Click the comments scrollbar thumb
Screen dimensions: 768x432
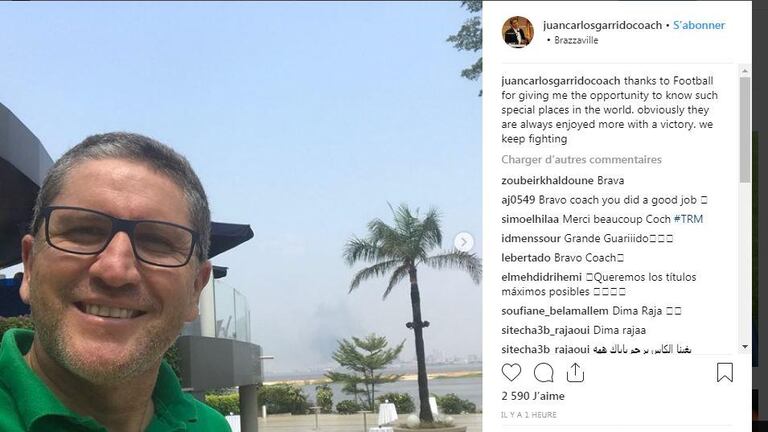coord(745,130)
